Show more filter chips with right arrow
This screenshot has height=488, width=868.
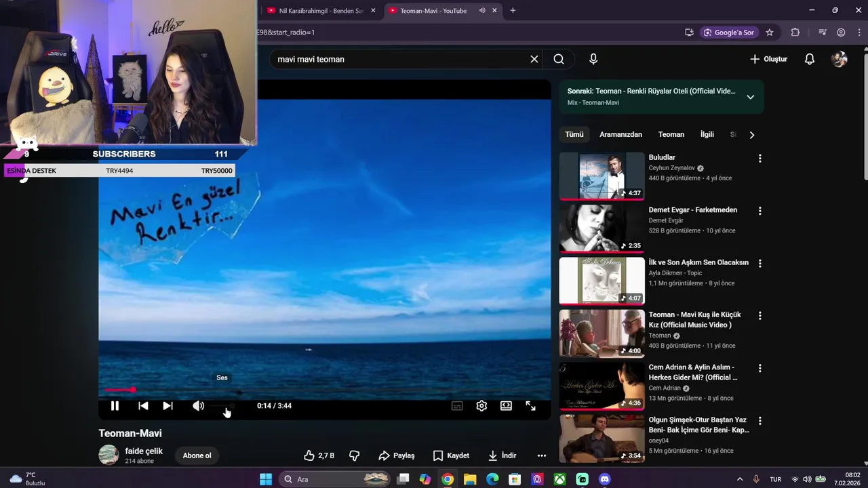[751, 135]
